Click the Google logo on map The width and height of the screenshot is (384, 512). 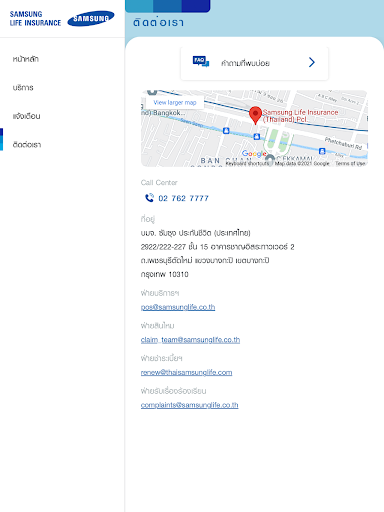click(x=254, y=154)
